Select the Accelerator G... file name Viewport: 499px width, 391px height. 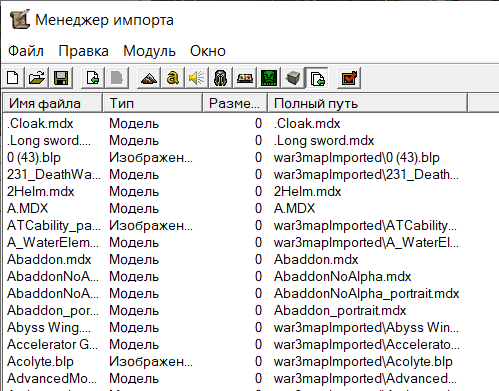coord(52,345)
